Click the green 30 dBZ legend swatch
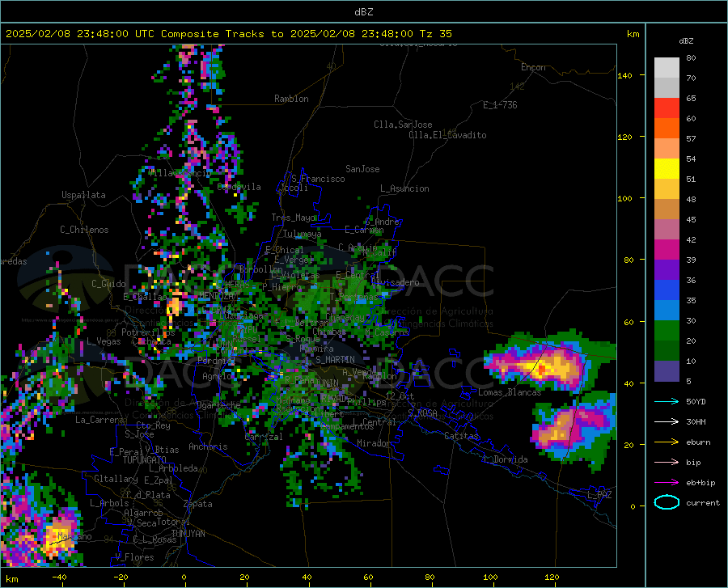 (x=667, y=331)
